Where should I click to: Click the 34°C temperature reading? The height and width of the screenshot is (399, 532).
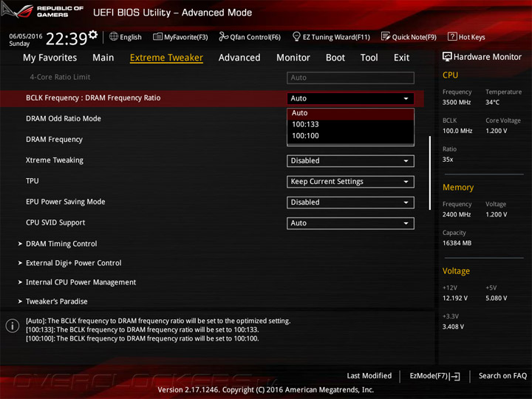(492, 103)
